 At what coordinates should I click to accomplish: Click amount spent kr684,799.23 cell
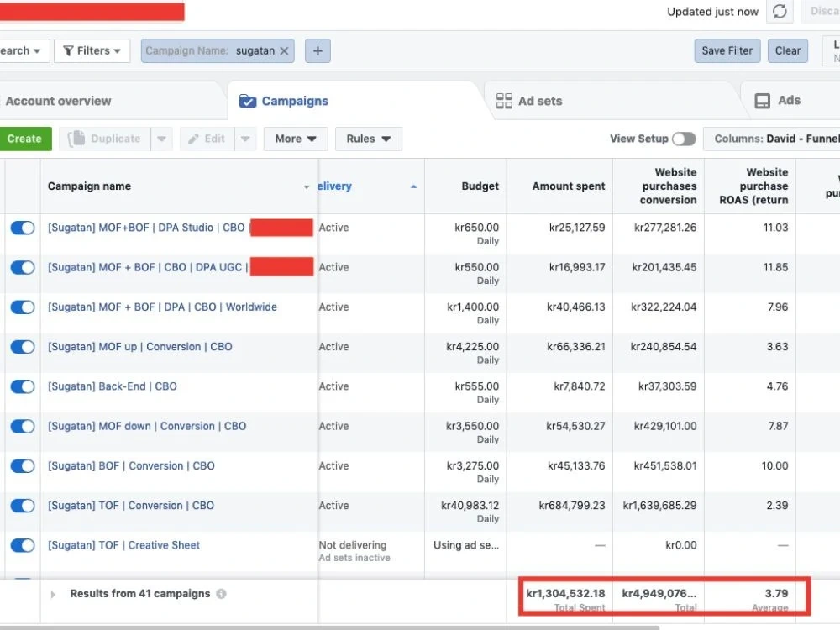pyautogui.click(x=571, y=505)
